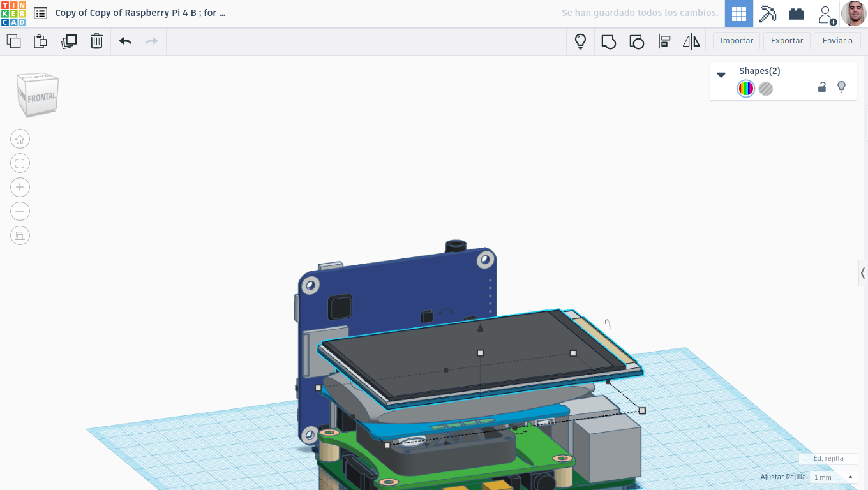This screenshot has height=490, width=868.
Task: Duplicate and repeat the selection
Action: pyautogui.click(x=68, y=41)
